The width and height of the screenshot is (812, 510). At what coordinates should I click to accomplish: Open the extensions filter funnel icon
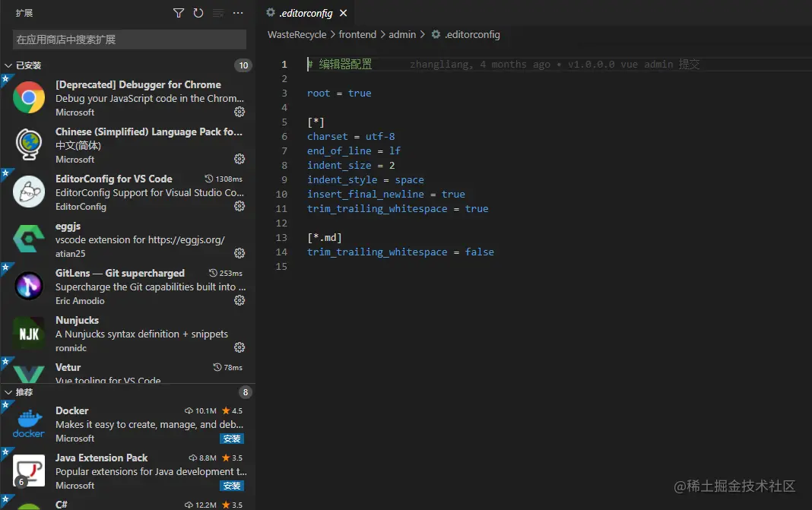[178, 13]
